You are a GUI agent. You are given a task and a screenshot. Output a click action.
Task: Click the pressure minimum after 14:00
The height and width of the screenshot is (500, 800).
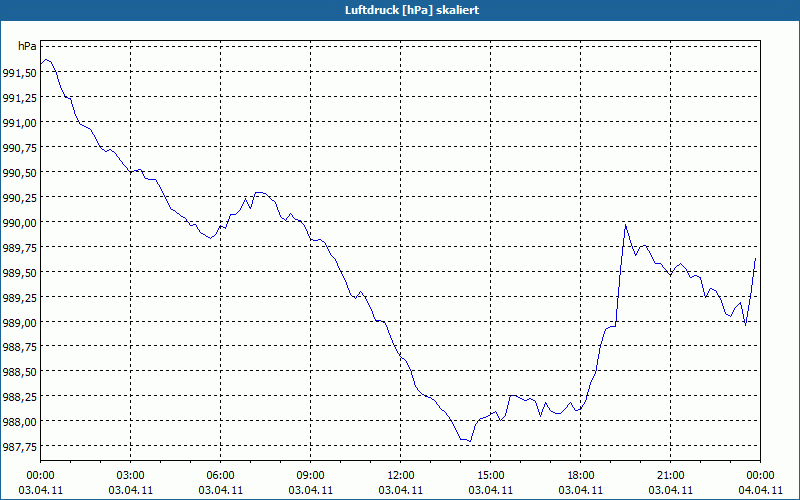(x=470, y=441)
